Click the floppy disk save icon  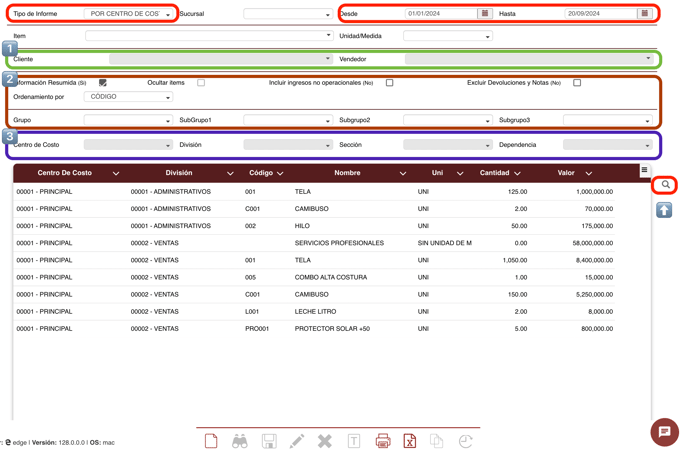tap(269, 441)
